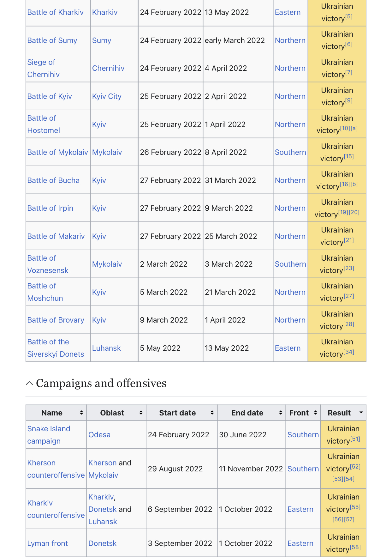The height and width of the screenshot is (557, 392).
Task: Open the Battle of Kyiv article
Action: (x=50, y=96)
